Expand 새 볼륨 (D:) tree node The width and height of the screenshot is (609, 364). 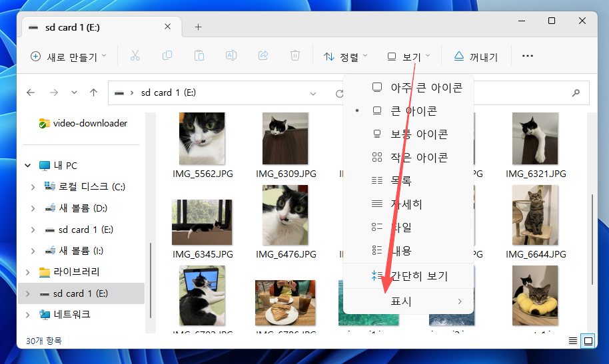(x=33, y=208)
